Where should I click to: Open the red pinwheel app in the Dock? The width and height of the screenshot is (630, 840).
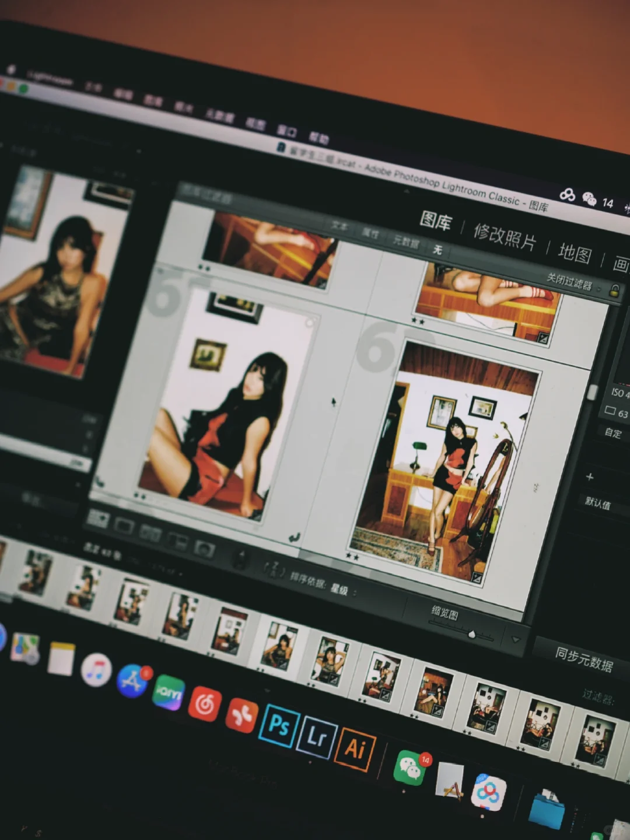coord(242,715)
